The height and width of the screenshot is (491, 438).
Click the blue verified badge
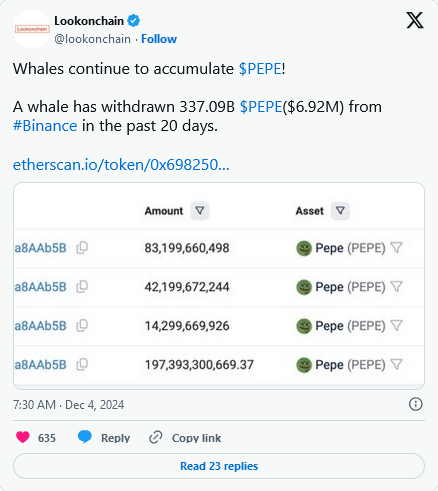[x=134, y=21]
